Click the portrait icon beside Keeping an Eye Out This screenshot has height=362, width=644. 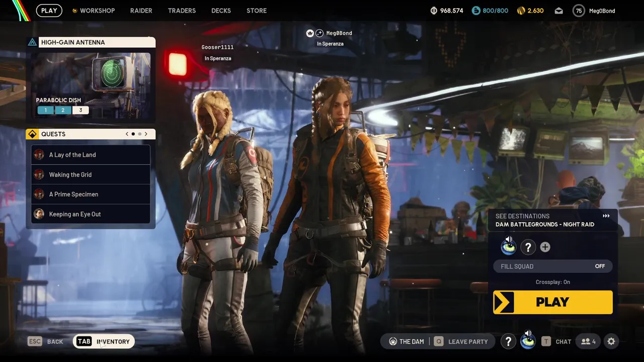click(39, 214)
